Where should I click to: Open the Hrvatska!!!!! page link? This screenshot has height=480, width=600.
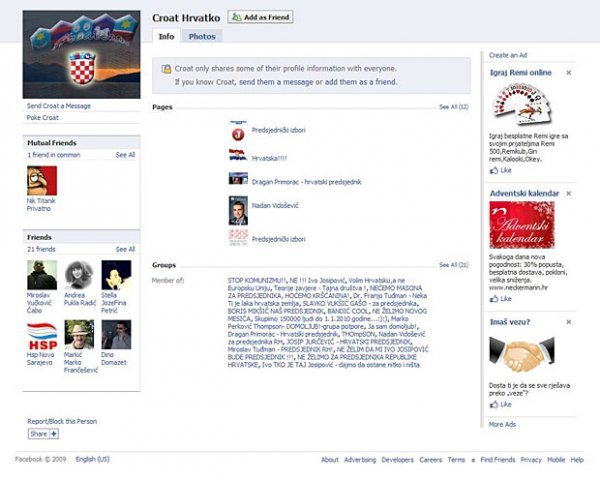[x=269, y=158]
